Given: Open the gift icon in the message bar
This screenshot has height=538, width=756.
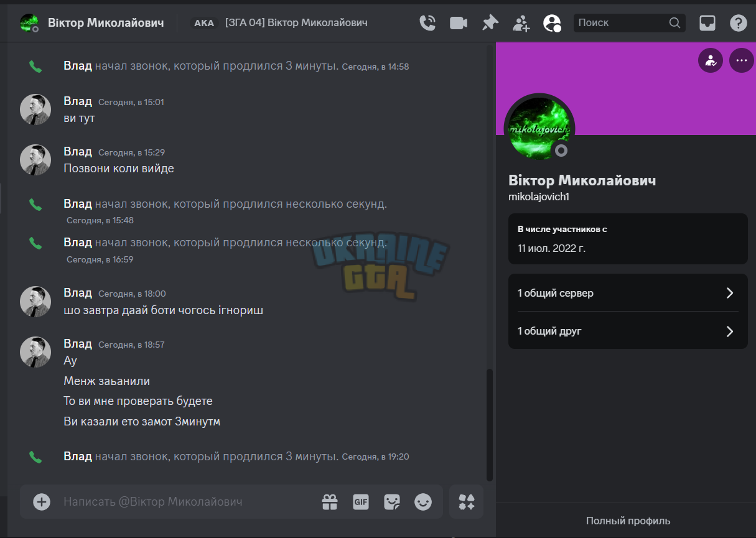Looking at the screenshot, I should tap(330, 501).
